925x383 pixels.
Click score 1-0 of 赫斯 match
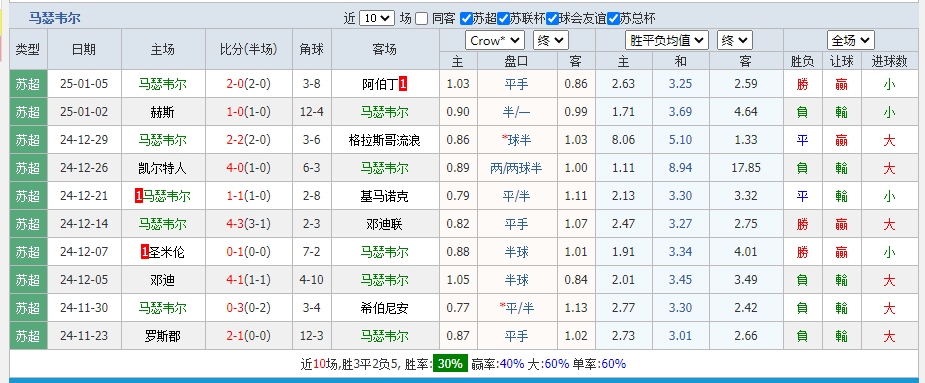[235, 112]
